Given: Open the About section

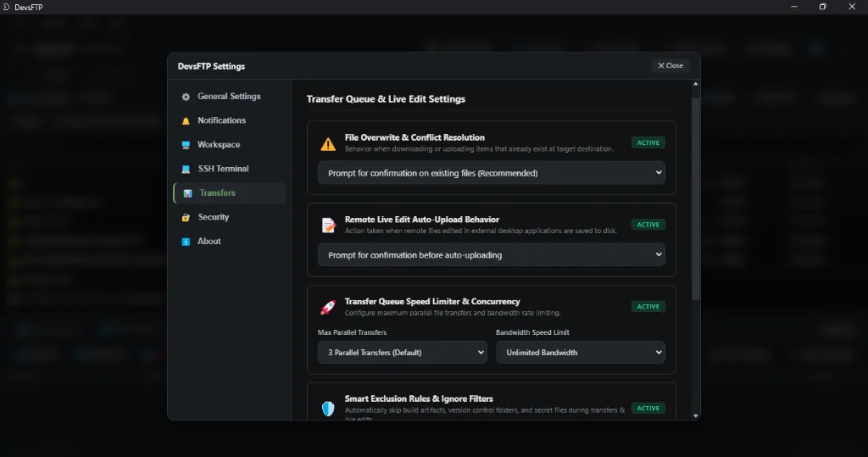Looking at the screenshot, I should pos(229,241).
